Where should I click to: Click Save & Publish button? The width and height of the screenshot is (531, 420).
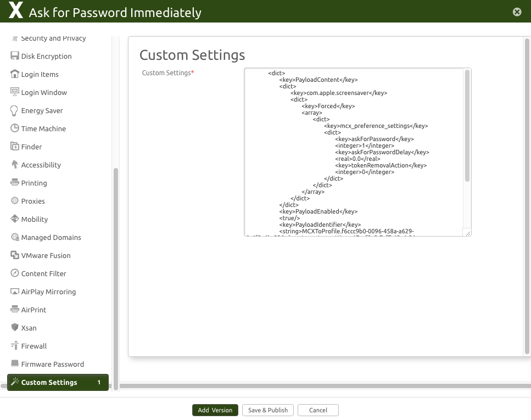click(268, 410)
